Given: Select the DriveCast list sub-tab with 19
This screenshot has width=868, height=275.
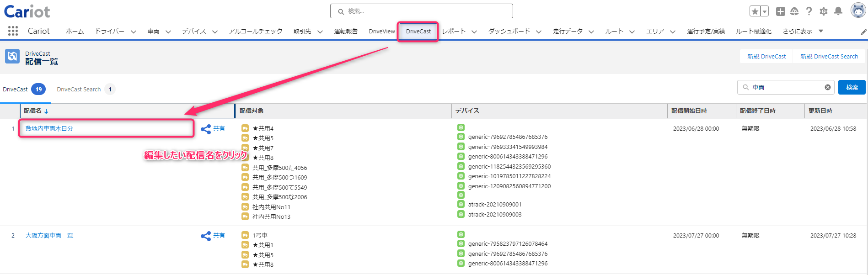Looking at the screenshot, I should tap(24, 89).
